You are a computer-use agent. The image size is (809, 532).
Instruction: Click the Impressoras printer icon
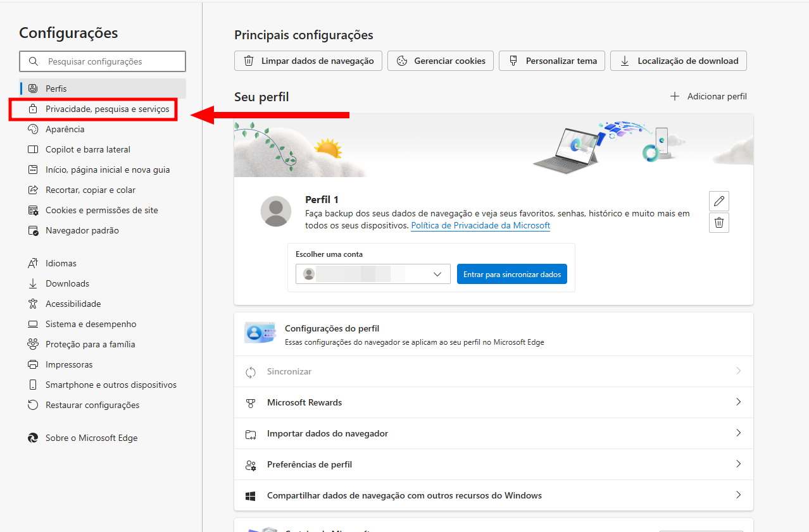[33, 364]
